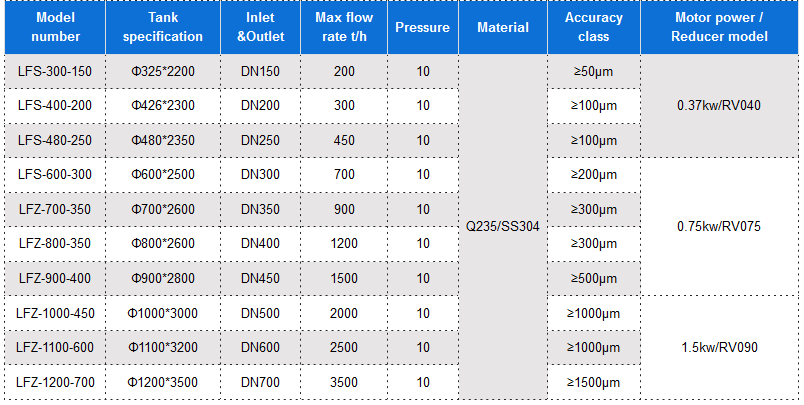Click the ≥50μm accuracy cell
The image size is (804, 405).
pos(593,71)
